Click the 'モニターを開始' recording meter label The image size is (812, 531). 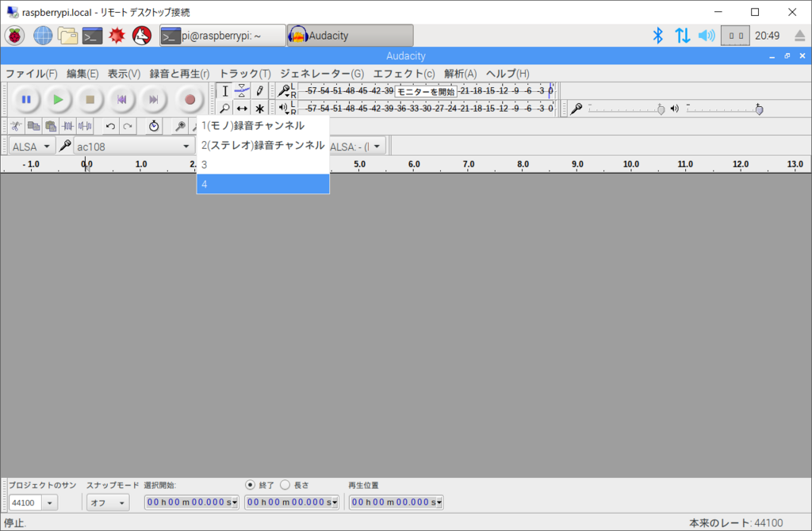[426, 92]
